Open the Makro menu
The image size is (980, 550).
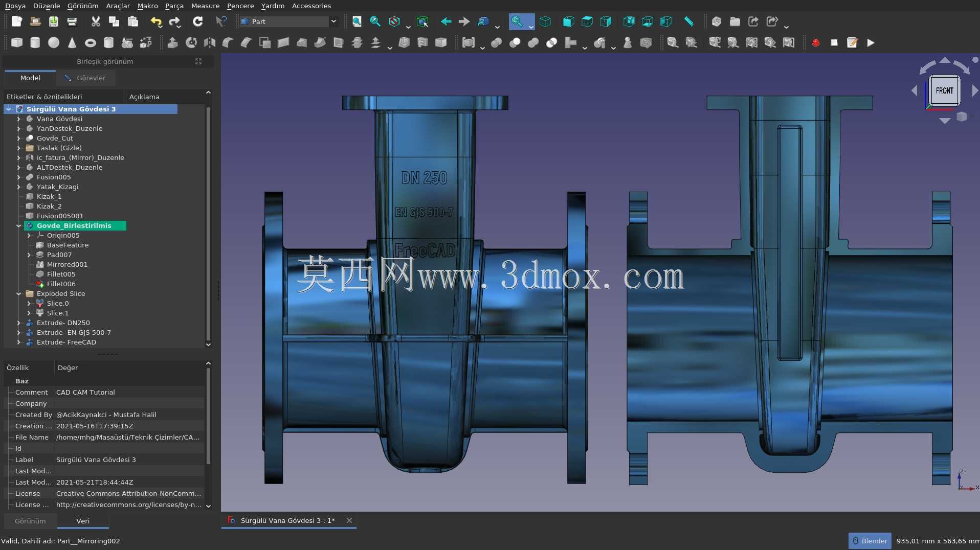(x=147, y=6)
